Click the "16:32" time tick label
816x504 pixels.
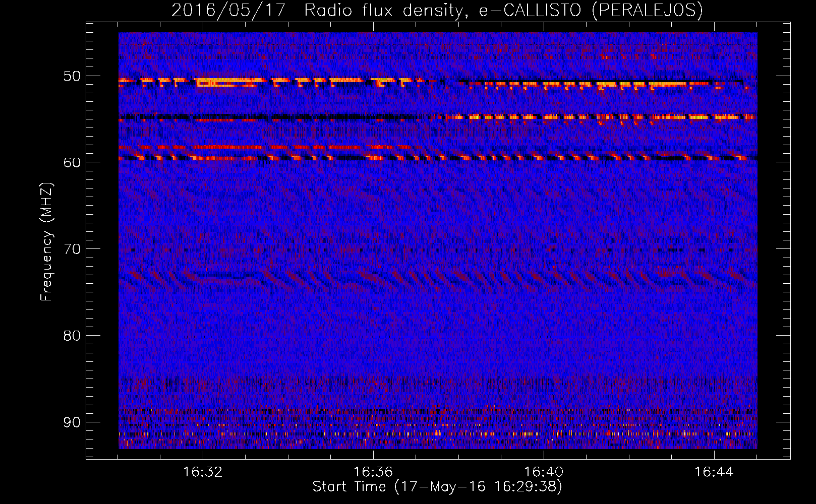tap(203, 472)
